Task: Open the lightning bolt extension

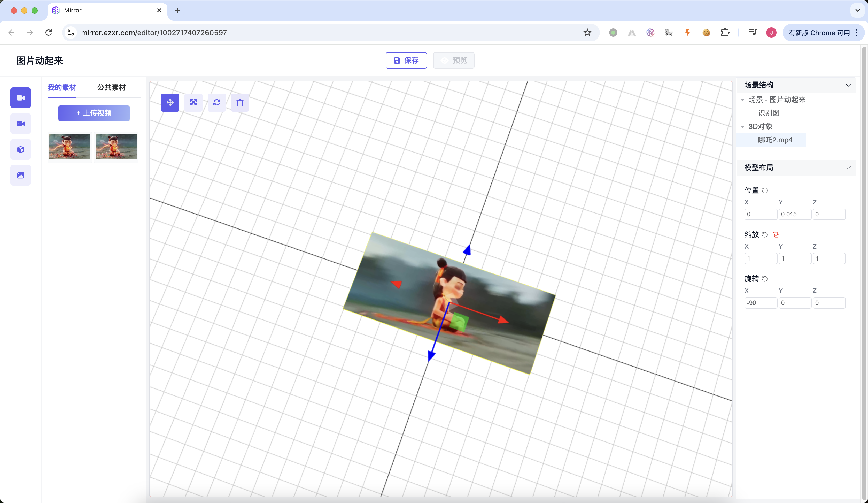Action: pyautogui.click(x=687, y=33)
